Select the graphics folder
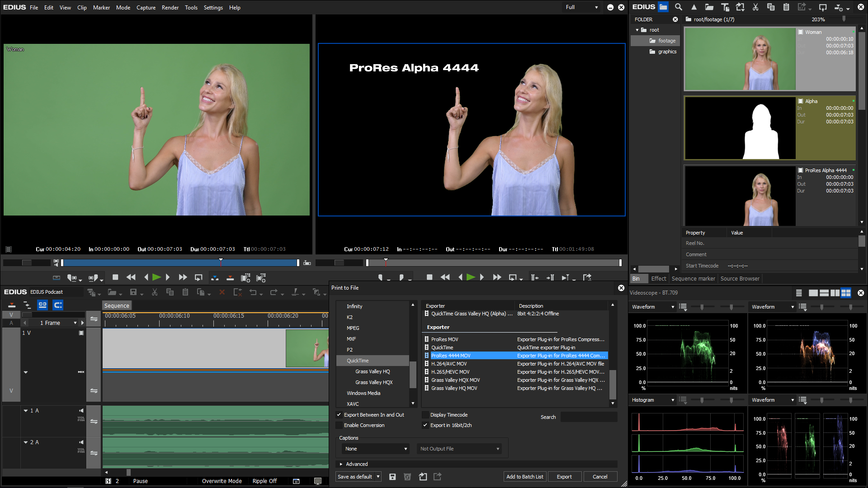The width and height of the screenshot is (868, 488). [663, 52]
